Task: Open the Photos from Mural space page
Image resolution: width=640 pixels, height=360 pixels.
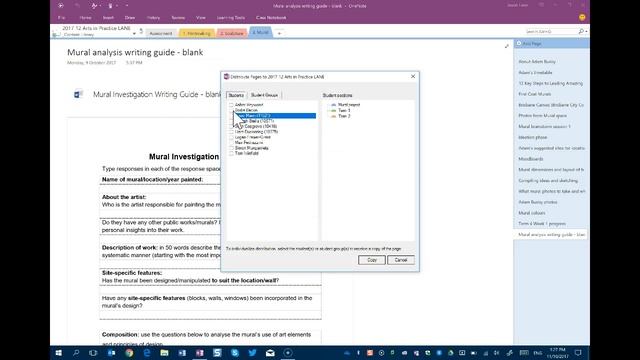Action: tap(542, 116)
